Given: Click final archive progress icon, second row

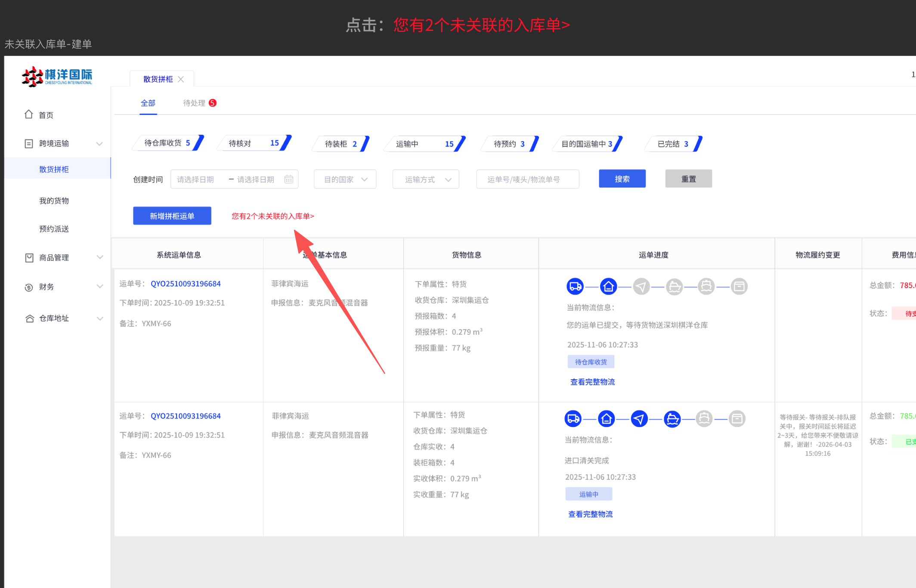Looking at the screenshot, I should 737,418.
